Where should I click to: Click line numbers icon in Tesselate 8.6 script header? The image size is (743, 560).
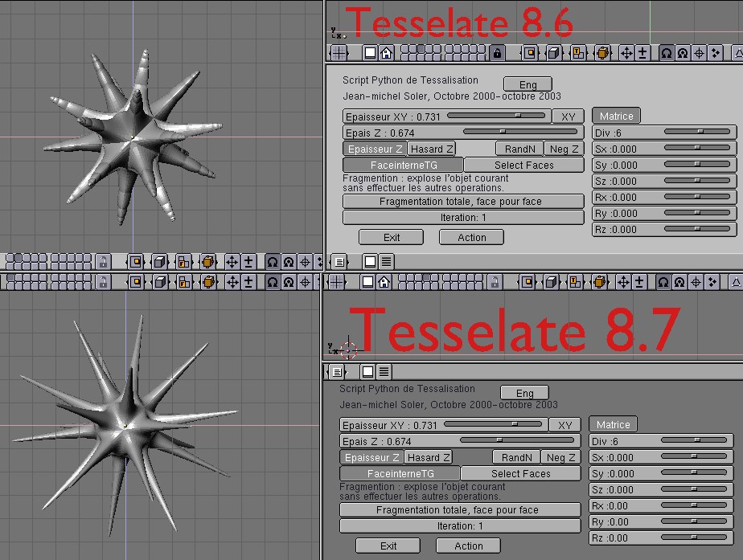387,261
